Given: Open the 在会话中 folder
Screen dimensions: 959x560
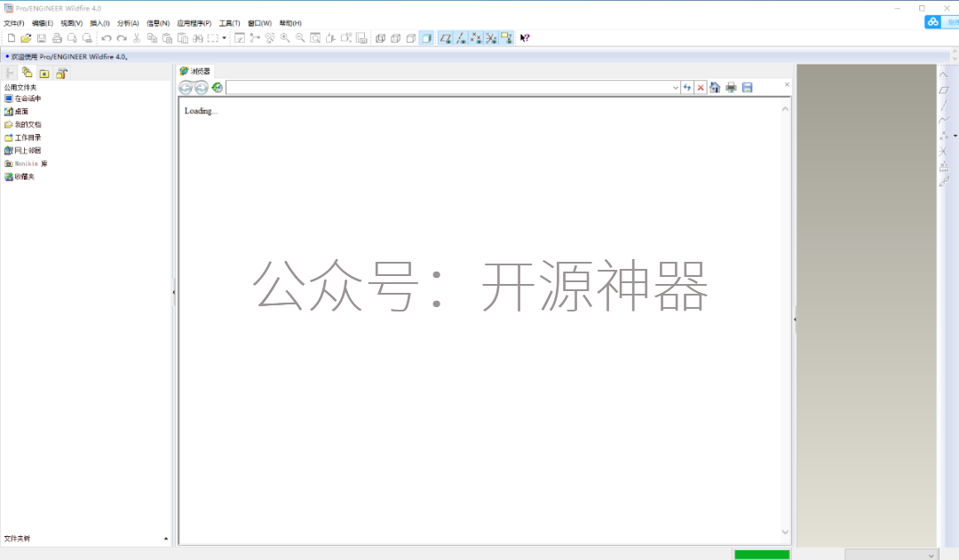Looking at the screenshot, I should point(22,99).
